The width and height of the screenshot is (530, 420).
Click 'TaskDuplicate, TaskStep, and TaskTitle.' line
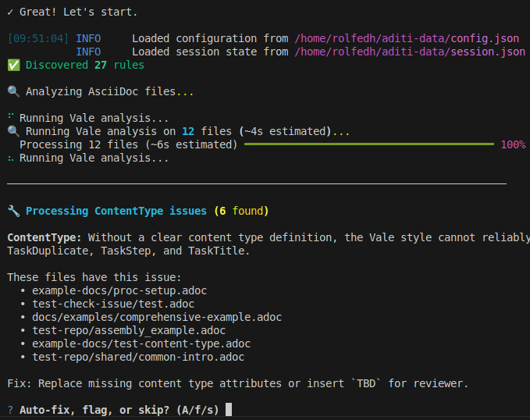coord(129,251)
